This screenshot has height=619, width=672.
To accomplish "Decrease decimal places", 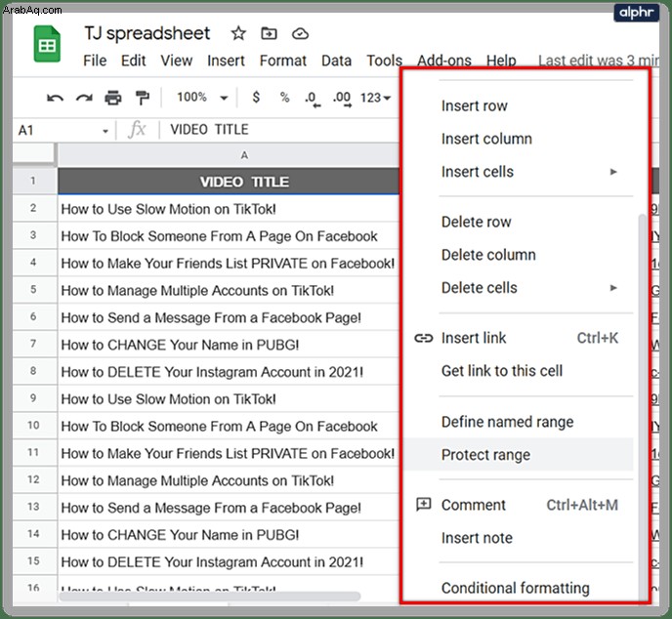I will click(313, 99).
